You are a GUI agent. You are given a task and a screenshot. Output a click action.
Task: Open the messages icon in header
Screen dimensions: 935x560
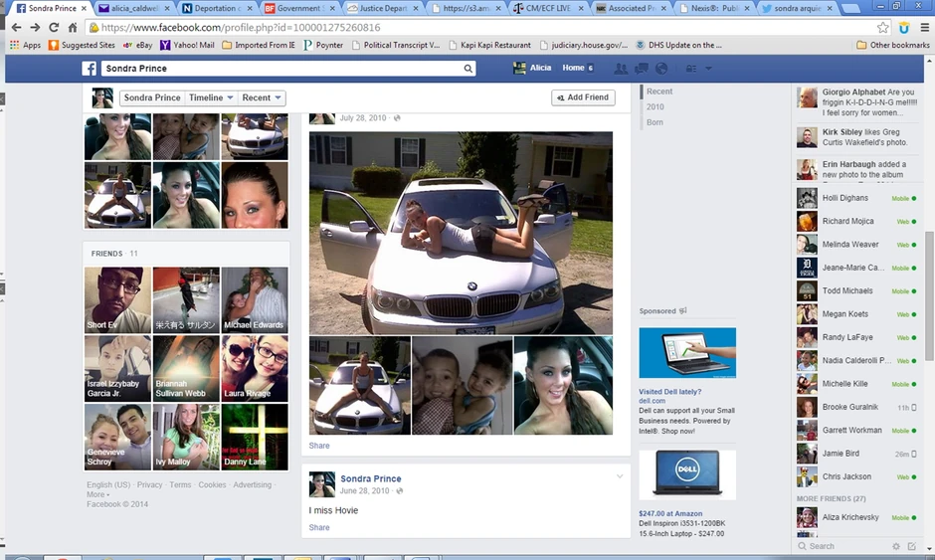[642, 69]
